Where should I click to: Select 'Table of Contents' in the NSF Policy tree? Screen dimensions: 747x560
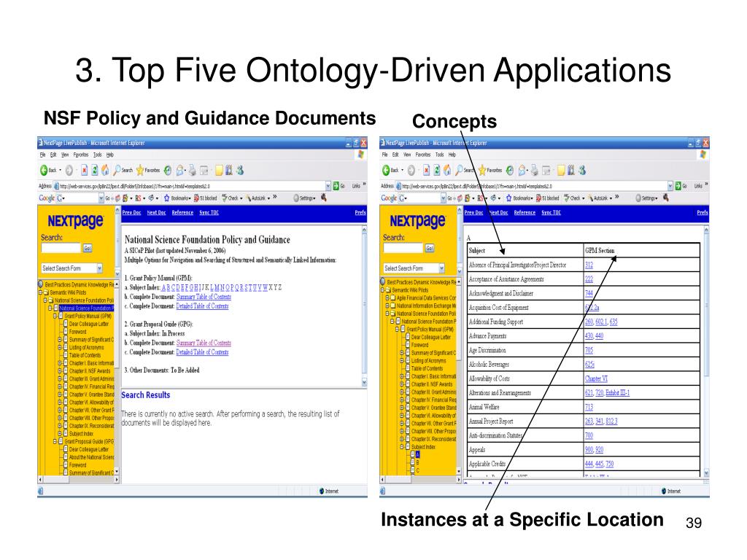pyautogui.click(x=85, y=355)
